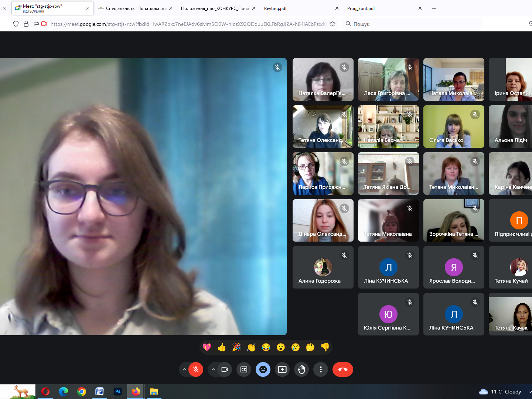Open the present screen option
The width and height of the screenshot is (532, 399).
coord(282,369)
